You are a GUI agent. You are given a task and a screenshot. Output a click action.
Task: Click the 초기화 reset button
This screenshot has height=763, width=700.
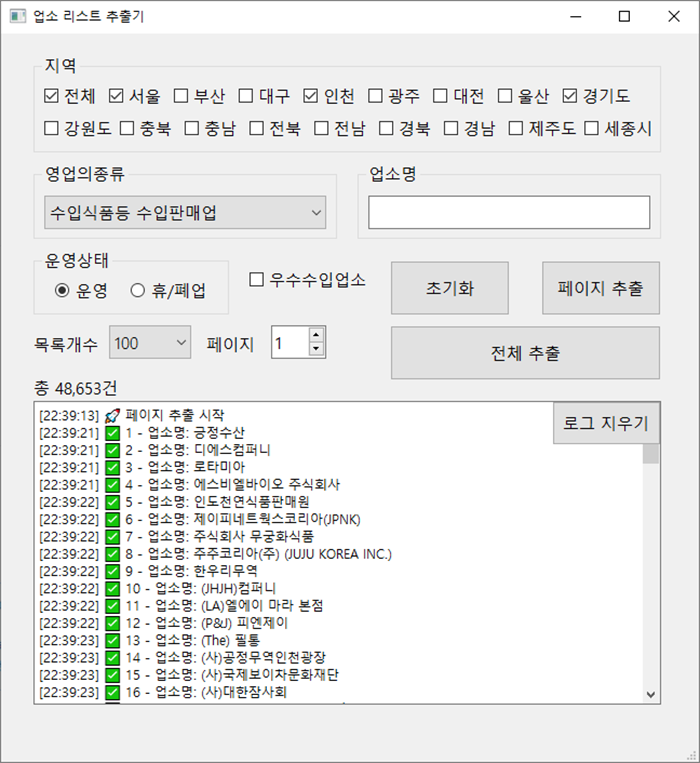click(450, 288)
